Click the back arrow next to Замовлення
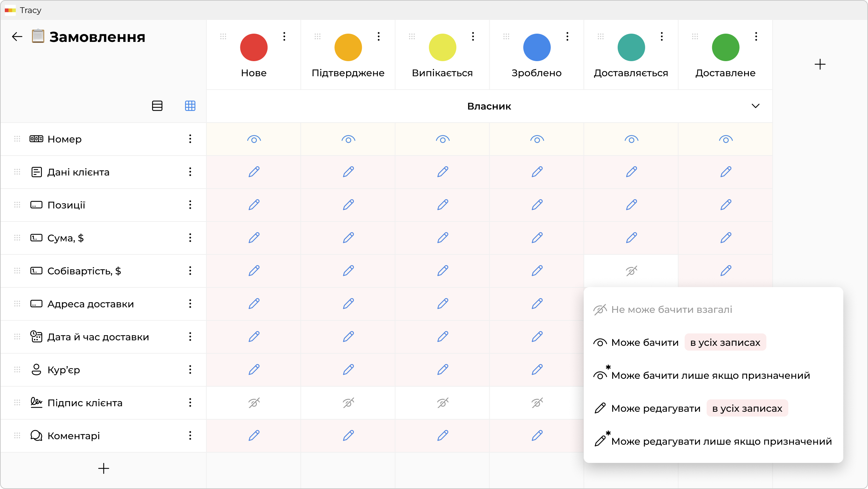The image size is (868, 489). click(17, 37)
